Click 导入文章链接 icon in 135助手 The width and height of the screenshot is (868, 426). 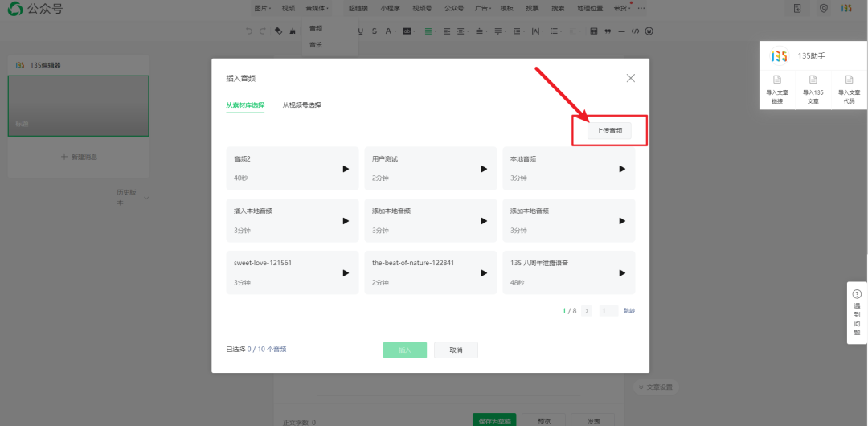776,80
